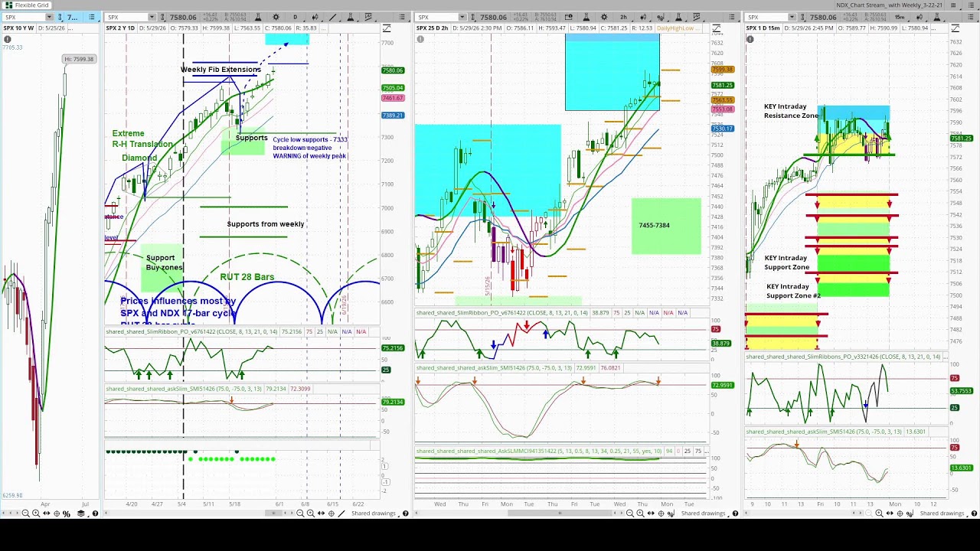
Task: Click green 7580.06 price bubble on 1D axis
Action: point(393,70)
